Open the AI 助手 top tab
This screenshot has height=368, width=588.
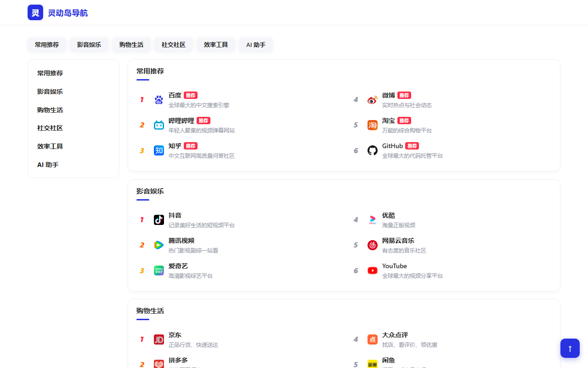(256, 45)
